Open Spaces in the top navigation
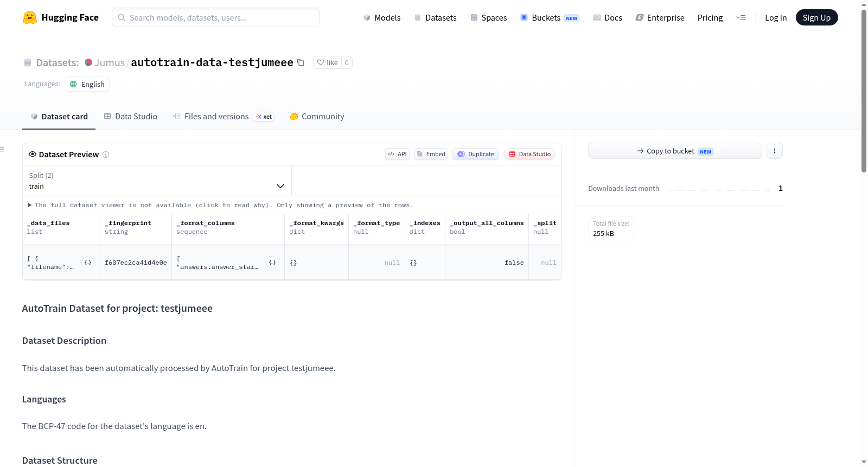The height and width of the screenshot is (467, 868). 489,17
